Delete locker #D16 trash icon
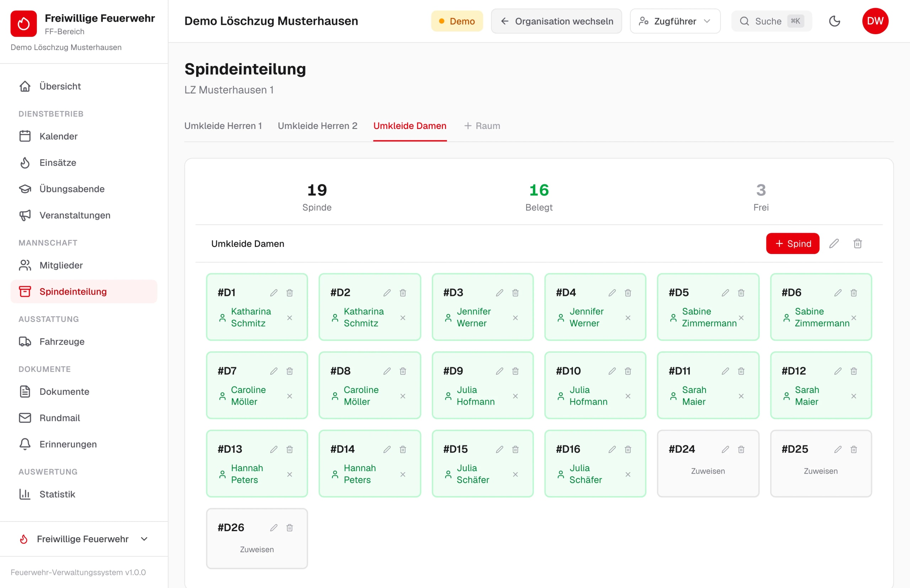910x588 pixels. [x=628, y=449]
